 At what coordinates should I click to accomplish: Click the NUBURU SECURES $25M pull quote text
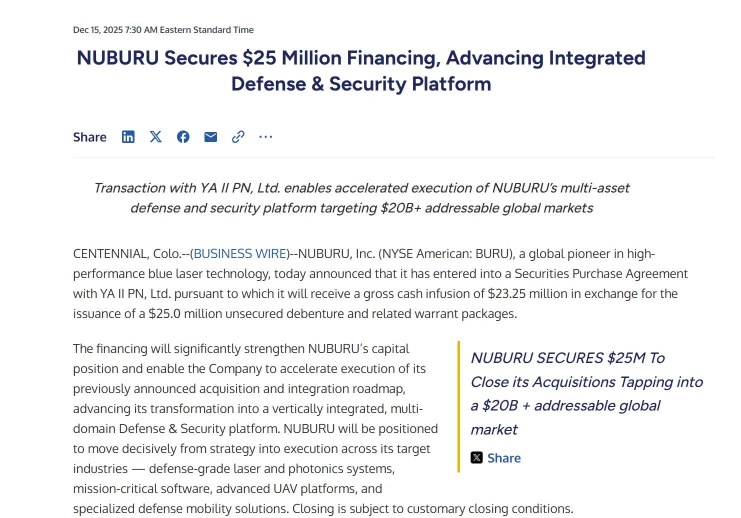coord(586,394)
